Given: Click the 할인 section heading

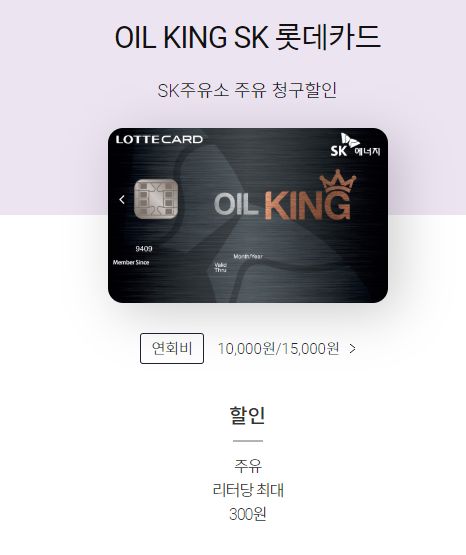Looking at the screenshot, I should (248, 415).
